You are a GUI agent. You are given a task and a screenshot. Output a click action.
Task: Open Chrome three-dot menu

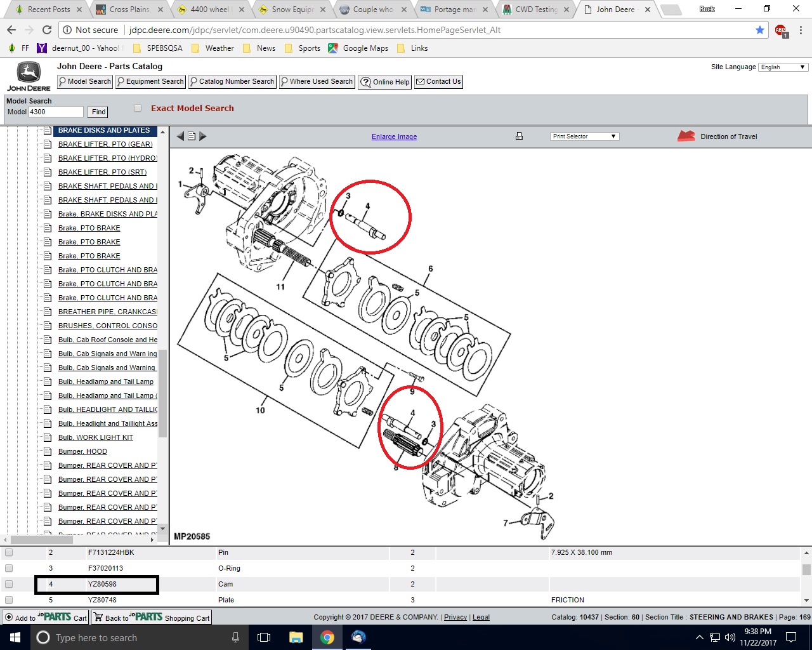(801, 30)
